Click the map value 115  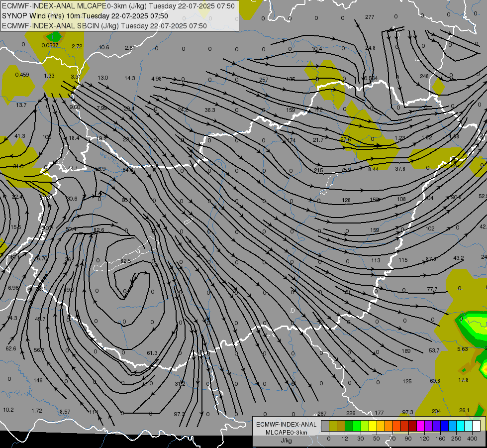(403, 260)
